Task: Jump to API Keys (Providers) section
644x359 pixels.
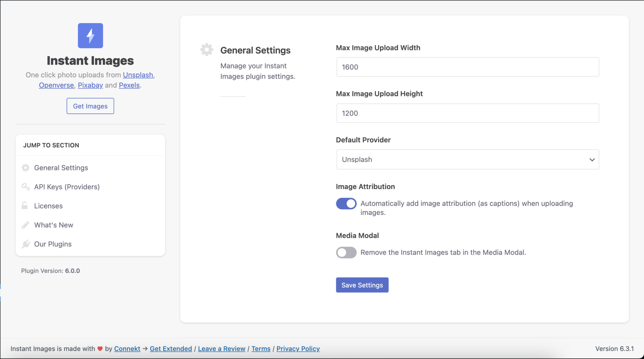Action: tap(67, 187)
